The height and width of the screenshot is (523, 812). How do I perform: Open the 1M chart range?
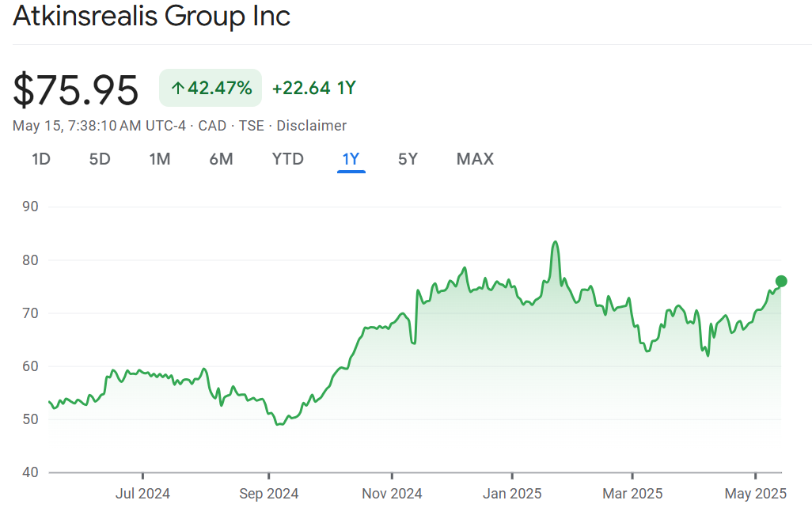160,159
